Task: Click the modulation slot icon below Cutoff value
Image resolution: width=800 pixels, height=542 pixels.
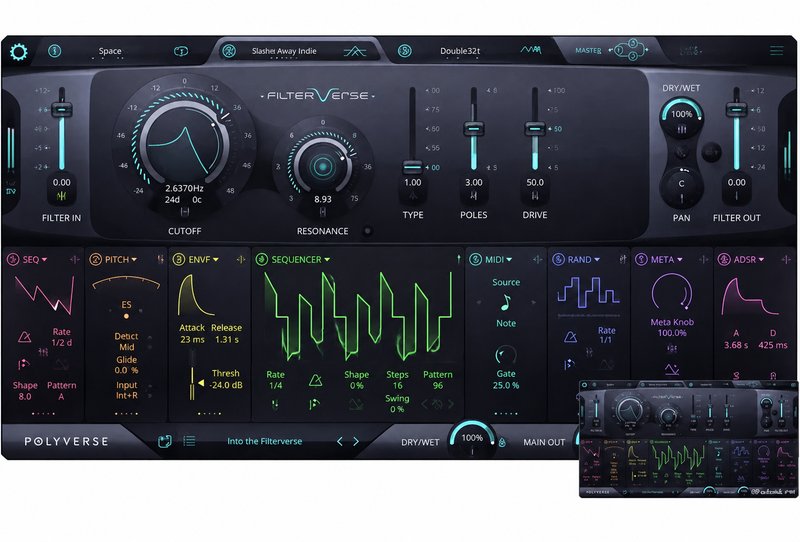Action: pos(185,211)
